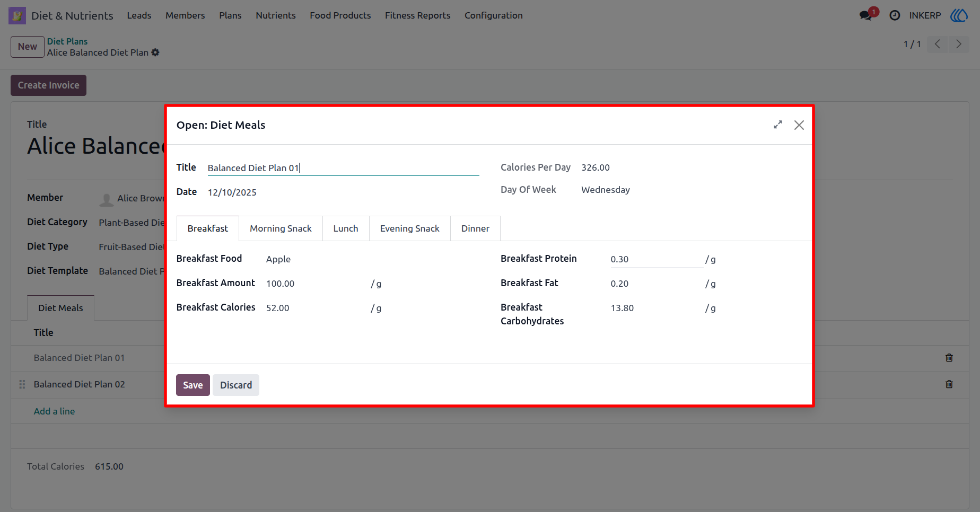
Task: Discard the diet meal changes
Action: click(x=236, y=385)
